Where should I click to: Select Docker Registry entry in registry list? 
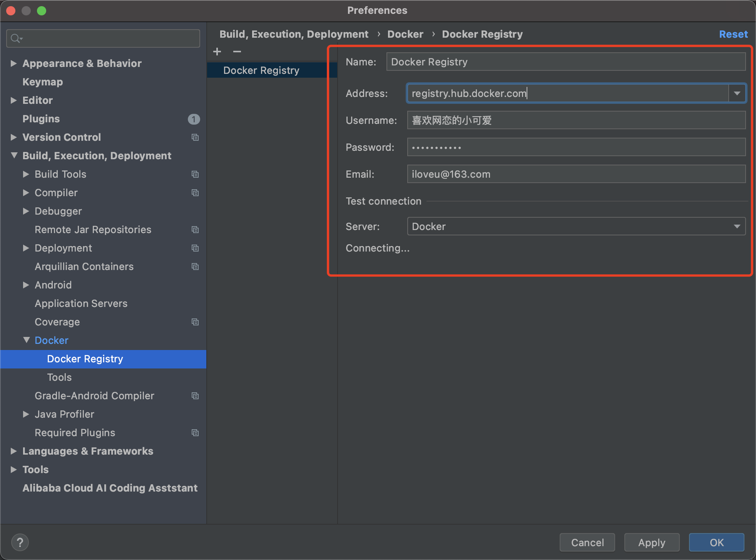pos(272,70)
